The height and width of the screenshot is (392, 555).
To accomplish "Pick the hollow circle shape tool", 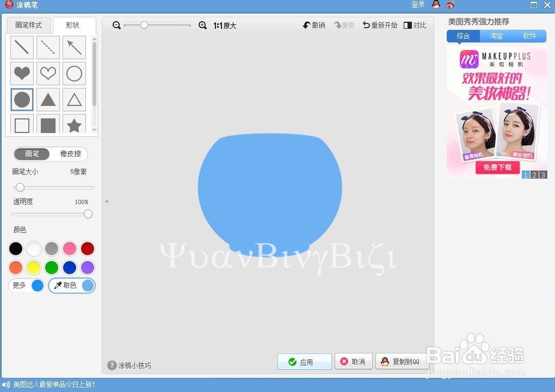I will (x=74, y=73).
